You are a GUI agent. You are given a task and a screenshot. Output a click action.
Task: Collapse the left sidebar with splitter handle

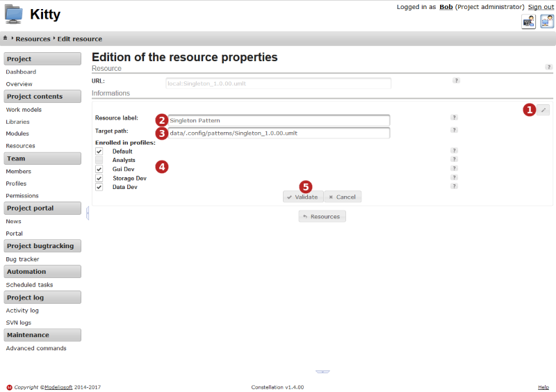coord(88,213)
